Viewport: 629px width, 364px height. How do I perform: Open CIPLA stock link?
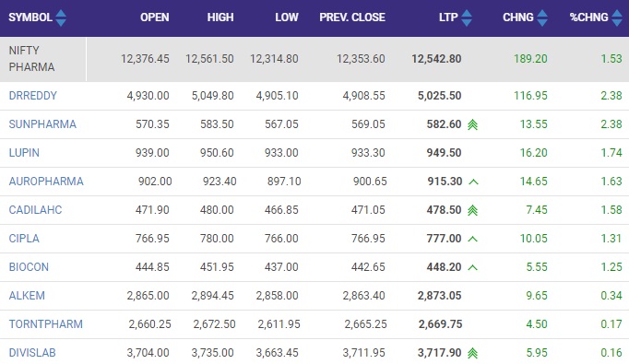(x=24, y=239)
